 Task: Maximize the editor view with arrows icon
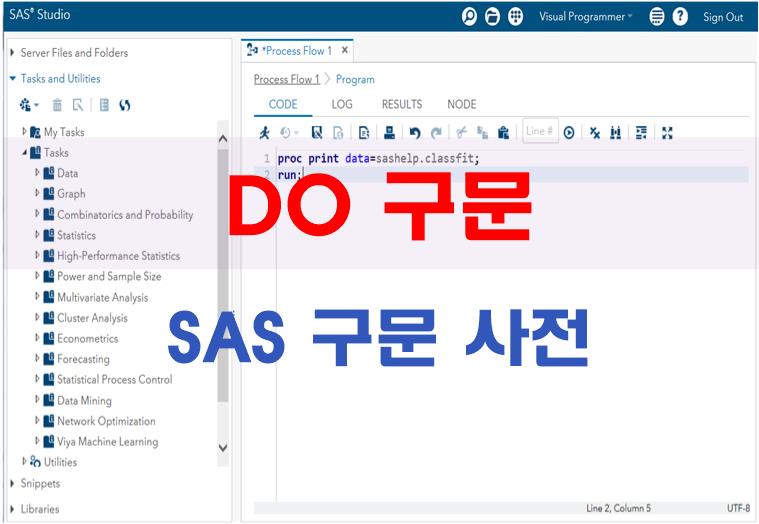668,132
